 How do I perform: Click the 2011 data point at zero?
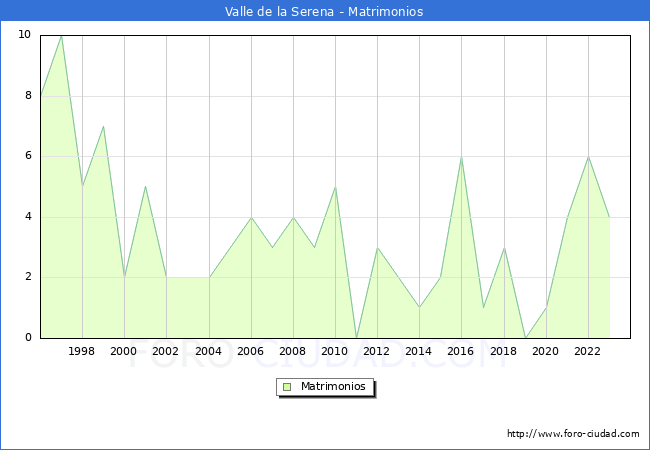click(x=357, y=338)
